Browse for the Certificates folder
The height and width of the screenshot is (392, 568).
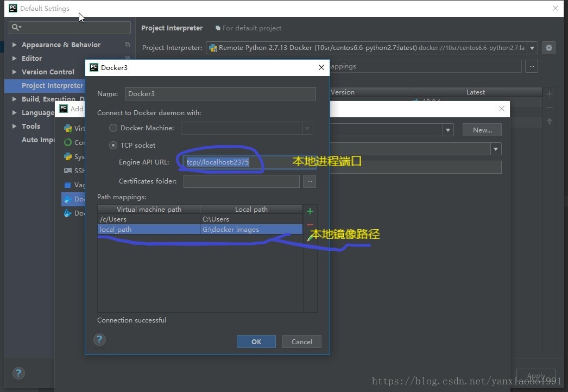(310, 181)
